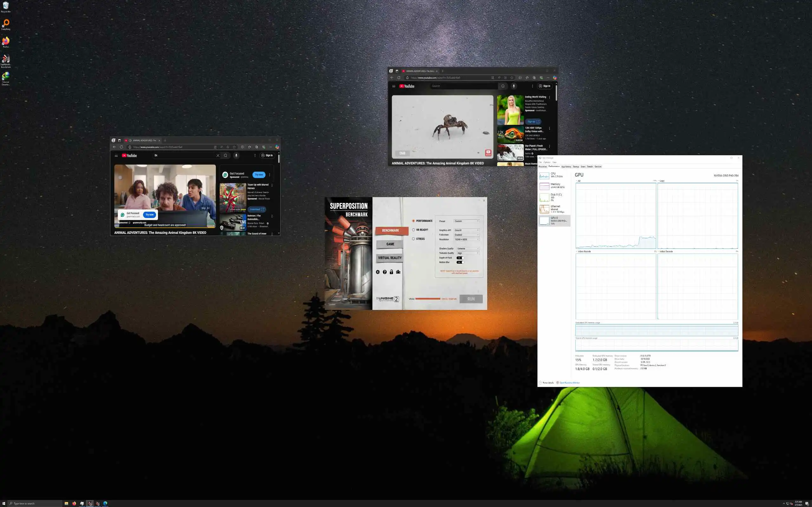
Task: Open the Preset dropdown set to Custom
Action: point(466,221)
